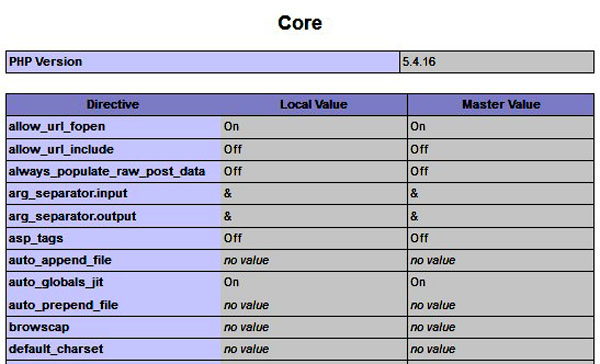Click the browscap directive name
The image size is (600, 364).
(39, 327)
